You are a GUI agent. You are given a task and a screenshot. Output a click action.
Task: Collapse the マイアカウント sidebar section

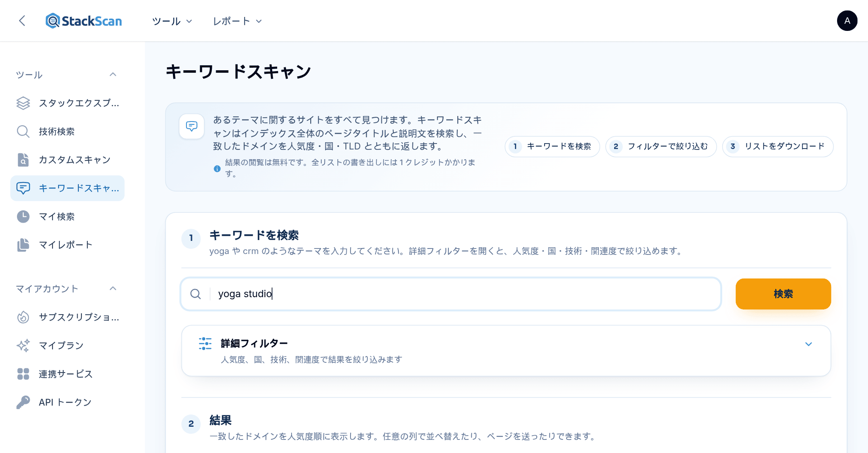113,289
